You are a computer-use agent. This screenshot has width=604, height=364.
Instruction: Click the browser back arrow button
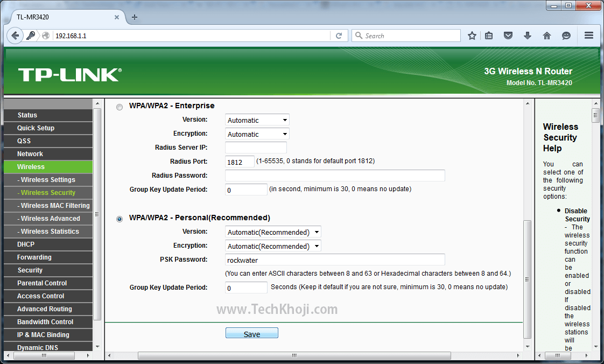pos(15,36)
